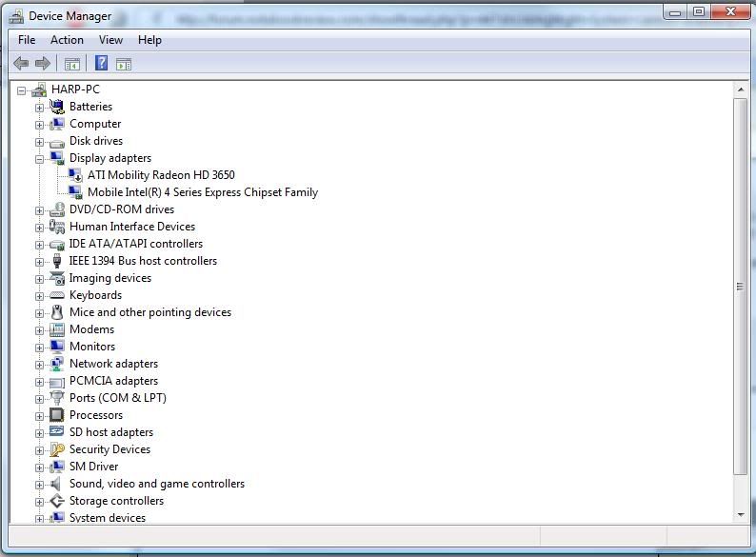Viewport: 756px width, 557px height.
Task: Select the Imaging devices label
Action: click(109, 278)
